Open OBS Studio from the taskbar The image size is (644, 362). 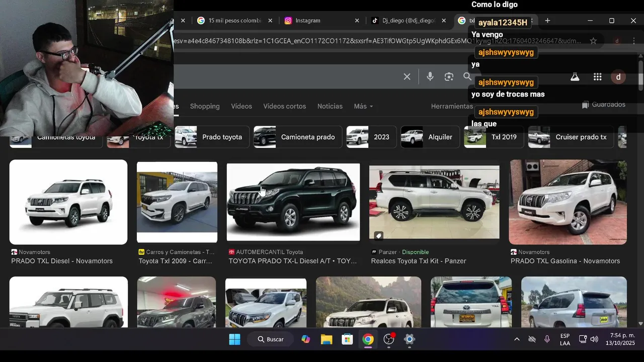coord(389,339)
